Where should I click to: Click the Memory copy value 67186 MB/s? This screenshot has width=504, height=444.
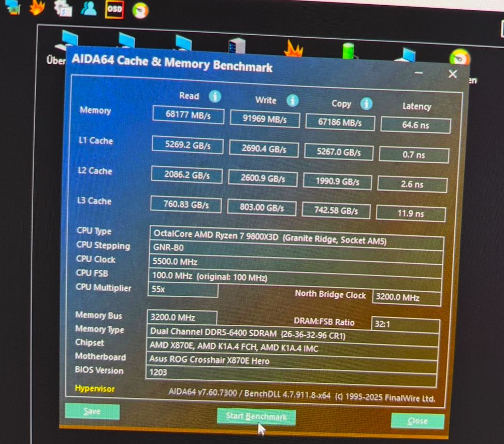[340, 122]
